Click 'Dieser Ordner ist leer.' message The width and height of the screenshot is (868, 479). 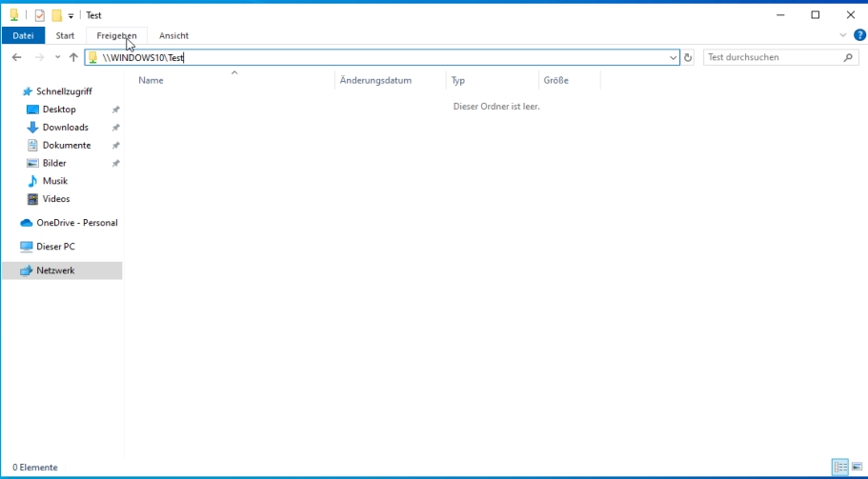tap(496, 107)
